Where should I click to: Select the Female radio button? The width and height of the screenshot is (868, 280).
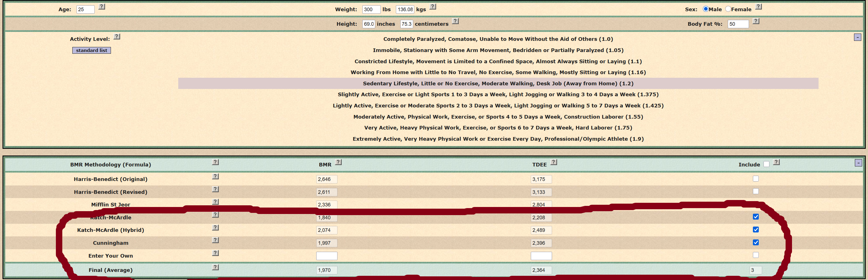(728, 9)
